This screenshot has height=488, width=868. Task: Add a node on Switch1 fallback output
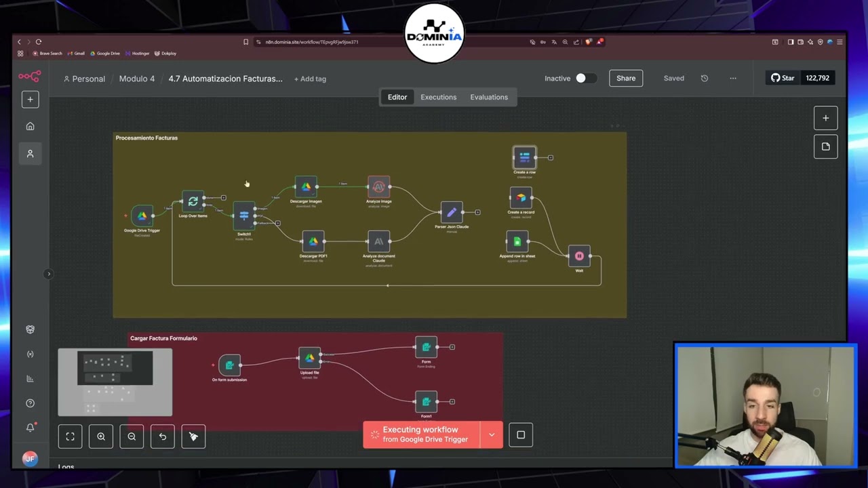278,223
